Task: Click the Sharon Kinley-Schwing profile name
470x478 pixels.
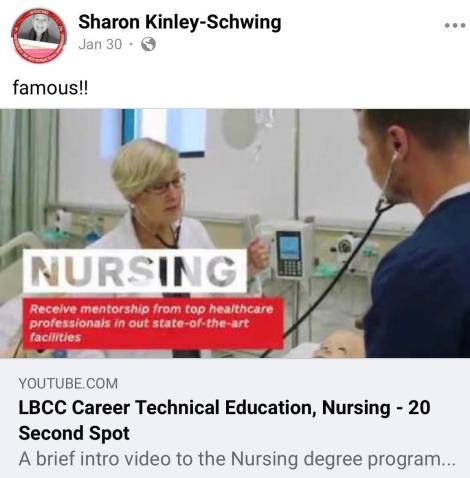Action: (x=180, y=22)
